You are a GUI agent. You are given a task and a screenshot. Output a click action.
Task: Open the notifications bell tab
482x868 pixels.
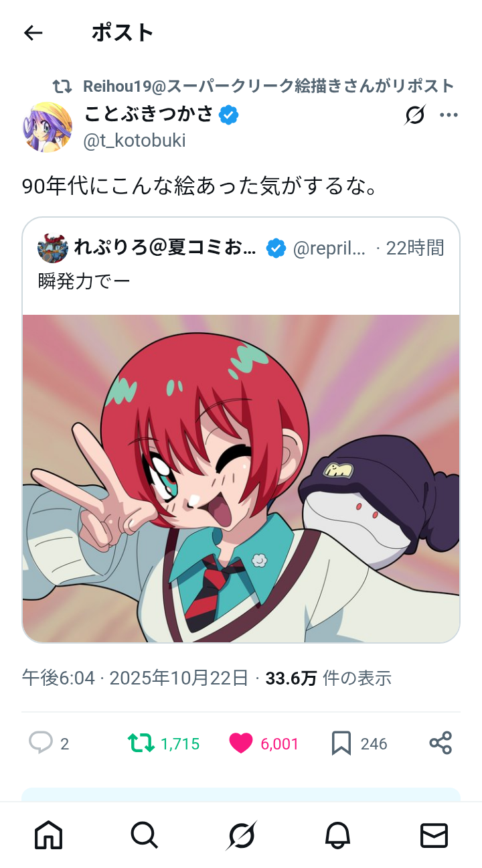coord(337,835)
